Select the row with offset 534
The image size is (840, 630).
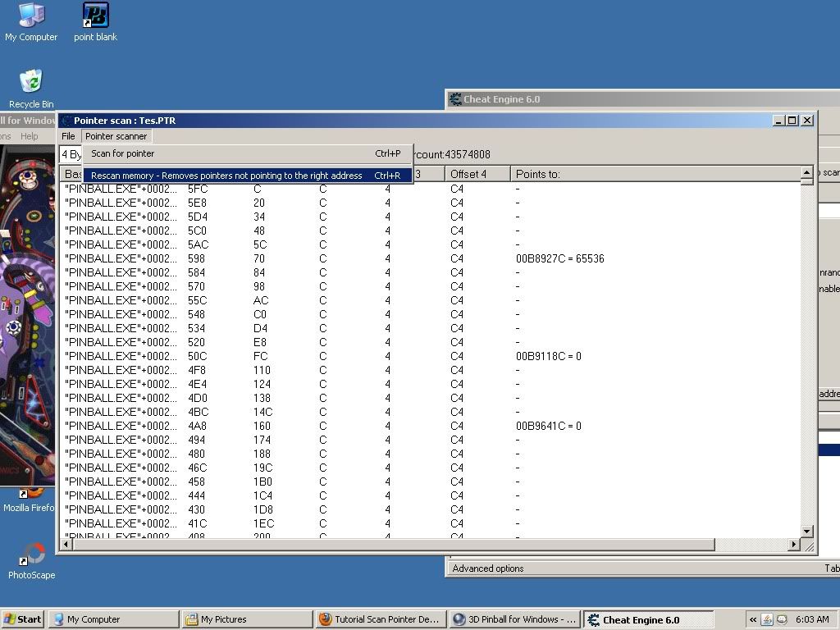[x=431, y=328]
